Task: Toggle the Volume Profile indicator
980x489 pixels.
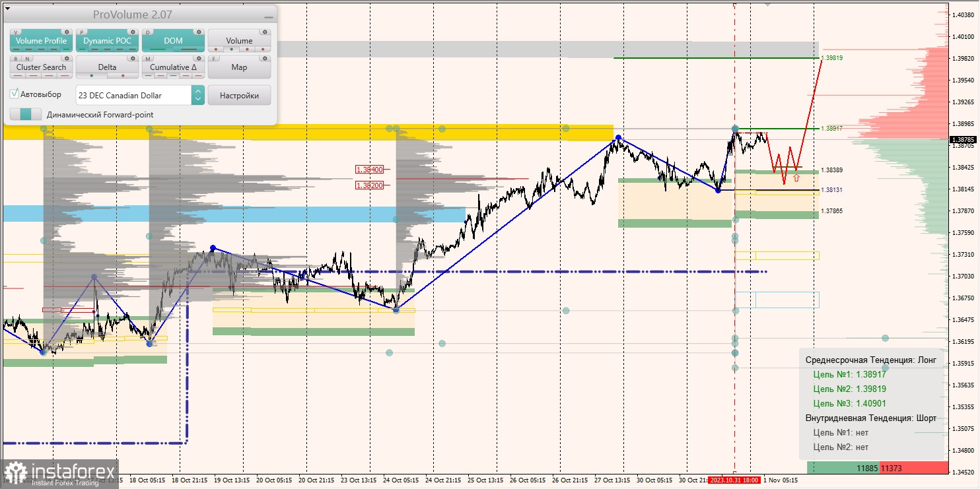Action: (41, 41)
